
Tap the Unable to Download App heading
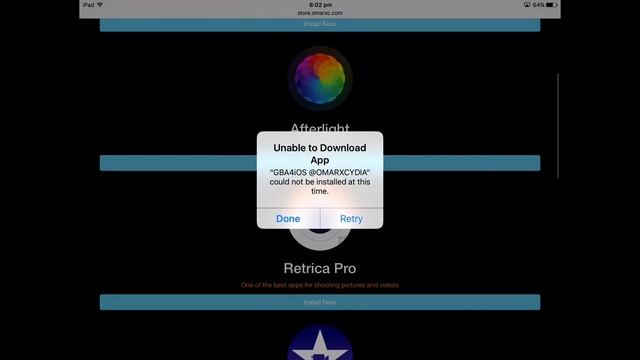point(320,154)
